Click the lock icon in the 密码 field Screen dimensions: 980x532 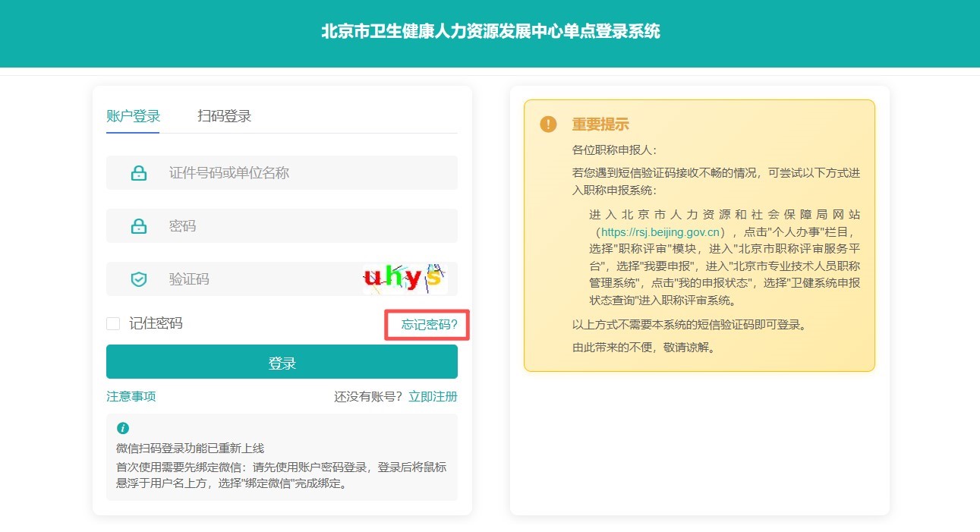coord(139,226)
